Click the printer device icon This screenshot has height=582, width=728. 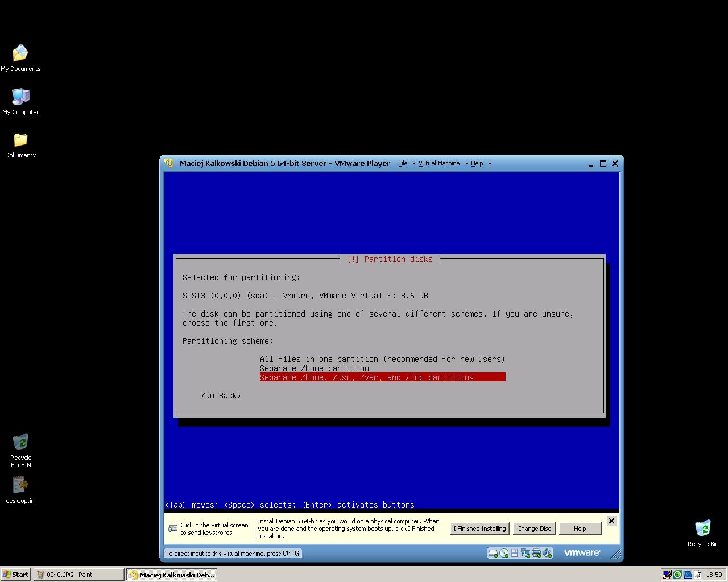536,553
